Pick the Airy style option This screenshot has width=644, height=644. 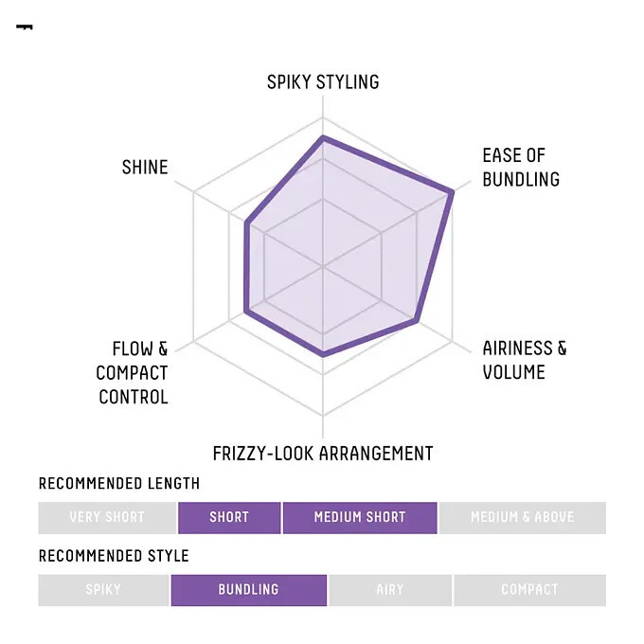click(389, 589)
